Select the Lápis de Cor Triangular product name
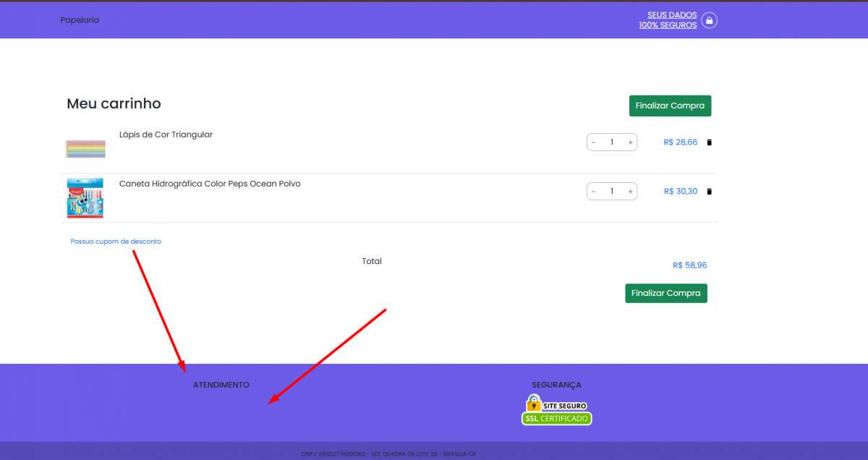The width and height of the screenshot is (868, 460). 166,135
